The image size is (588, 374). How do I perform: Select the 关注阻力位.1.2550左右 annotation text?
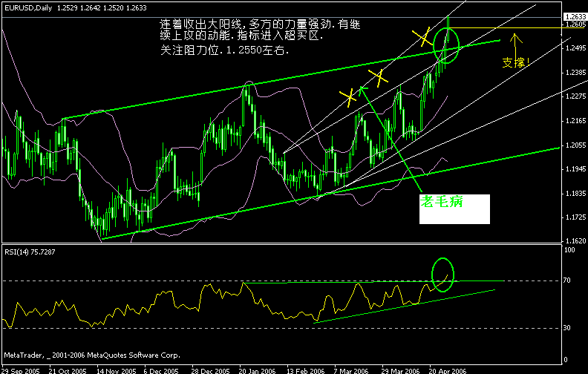[225, 50]
